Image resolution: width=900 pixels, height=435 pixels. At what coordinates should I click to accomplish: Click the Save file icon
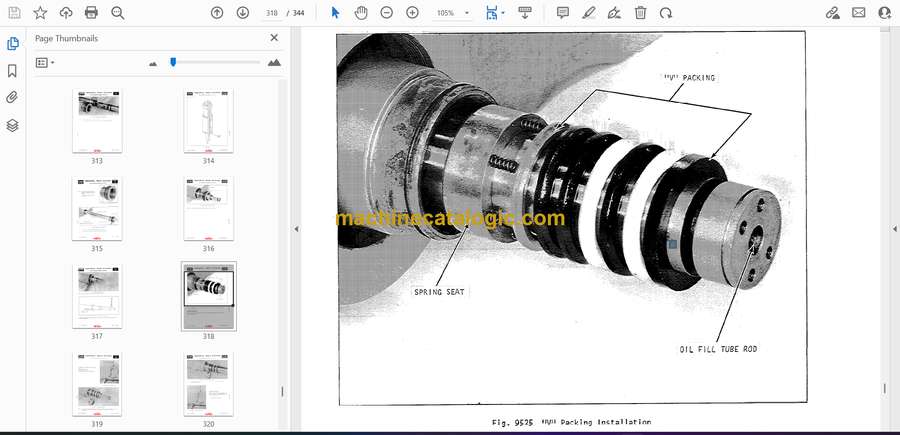(x=14, y=13)
